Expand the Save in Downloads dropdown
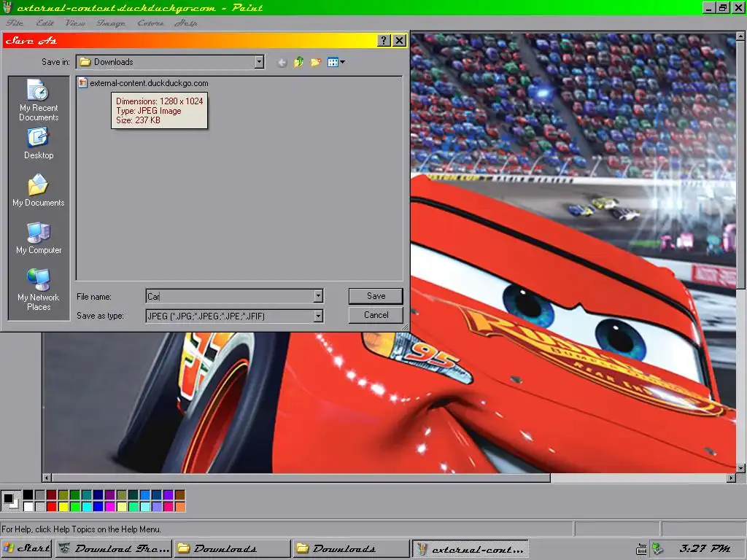Viewport: 747px width, 560px height. pos(259,62)
